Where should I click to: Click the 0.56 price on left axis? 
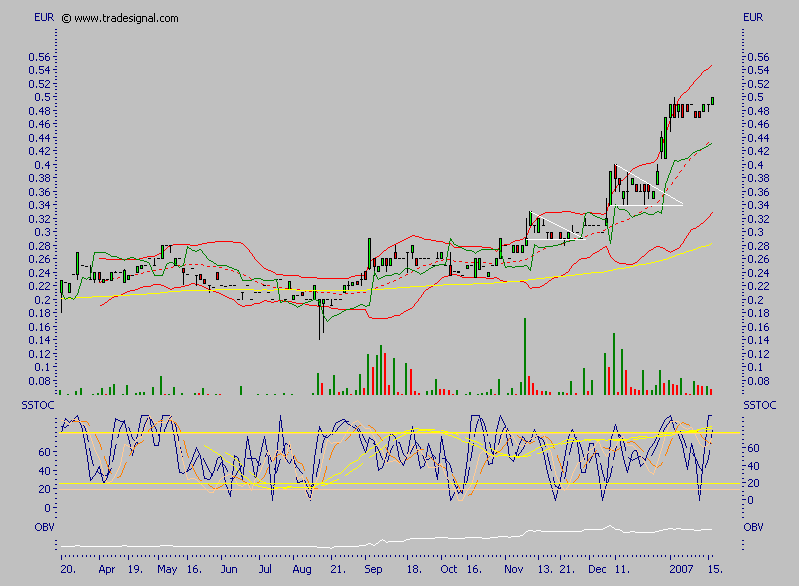click(x=42, y=57)
